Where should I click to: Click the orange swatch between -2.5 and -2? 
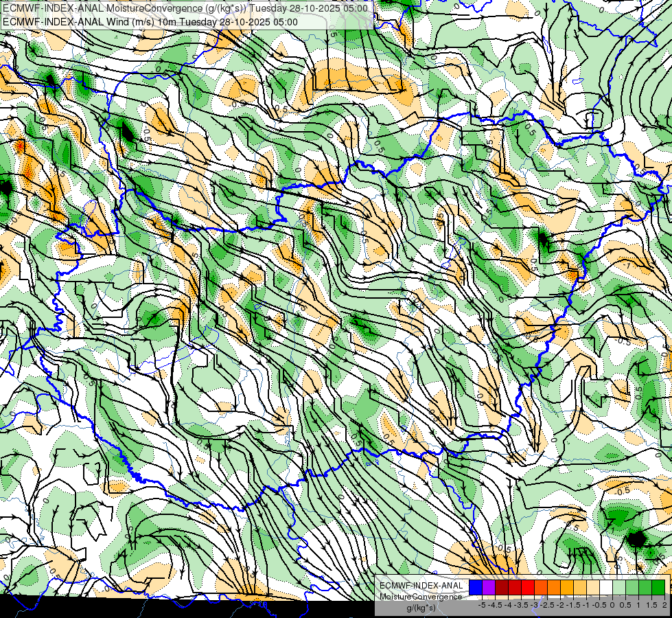pos(554,587)
